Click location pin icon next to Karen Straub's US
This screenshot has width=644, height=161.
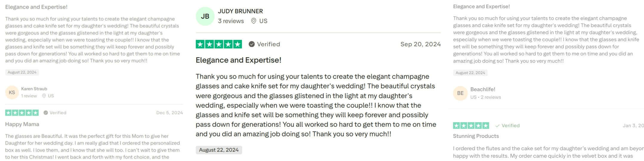(x=44, y=96)
